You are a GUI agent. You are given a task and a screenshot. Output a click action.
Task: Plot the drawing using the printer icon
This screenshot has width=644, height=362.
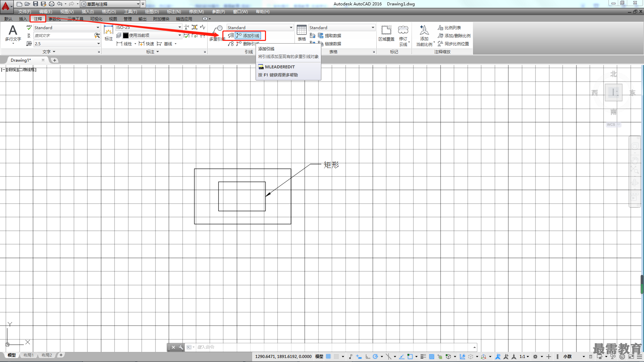[52, 4]
